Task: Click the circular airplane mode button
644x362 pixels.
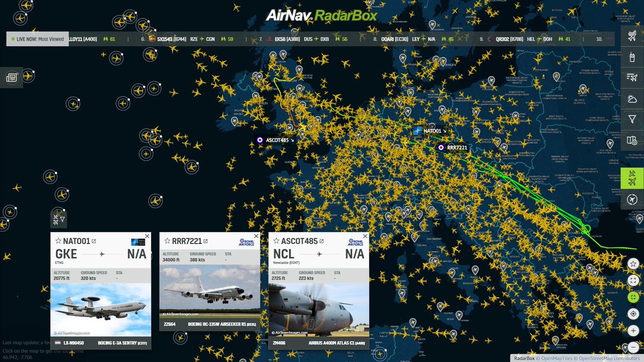Action: coord(632,199)
